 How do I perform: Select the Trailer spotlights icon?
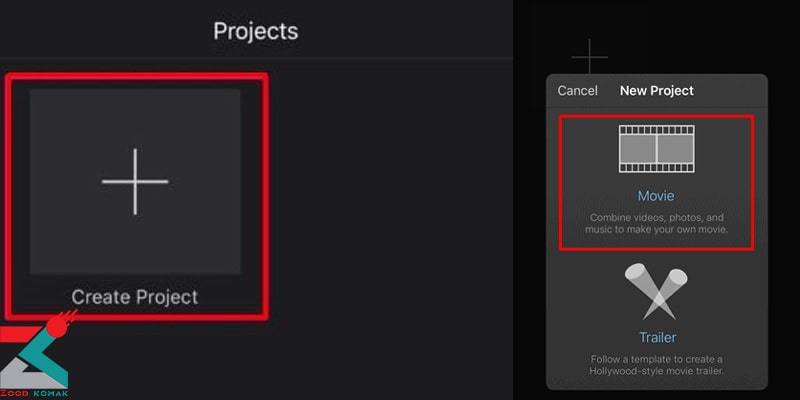click(656, 291)
